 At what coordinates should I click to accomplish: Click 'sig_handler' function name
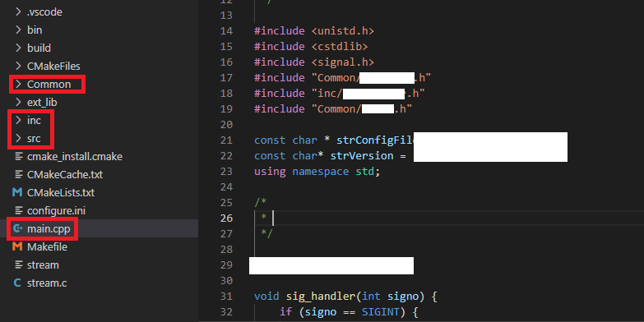[x=321, y=297]
